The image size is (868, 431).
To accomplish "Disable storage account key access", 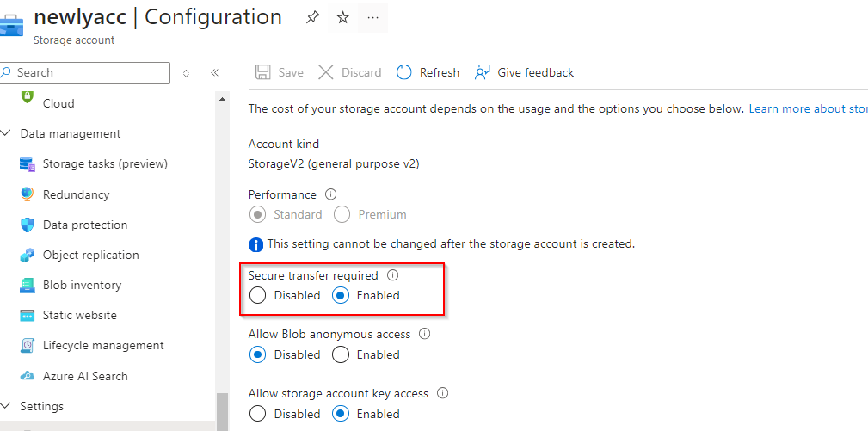I will pyautogui.click(x=258, y=414).
